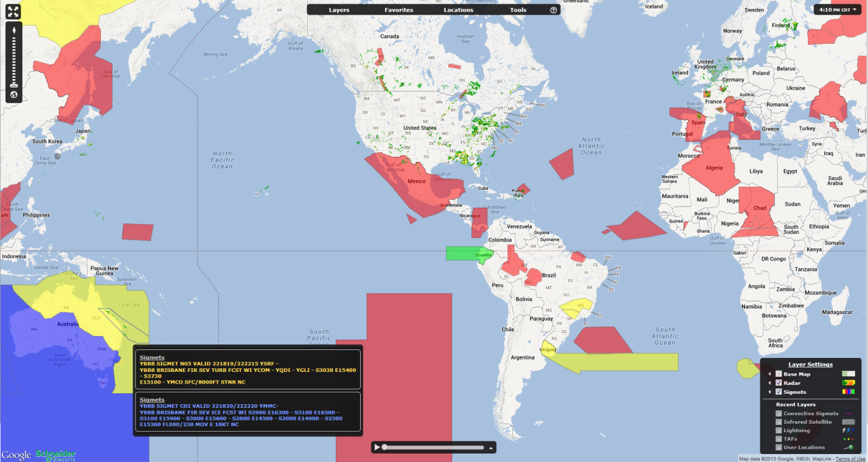The height and width of the screenshot is (462, 868).
Task: Open the Favorites menu
Action: 398,10
